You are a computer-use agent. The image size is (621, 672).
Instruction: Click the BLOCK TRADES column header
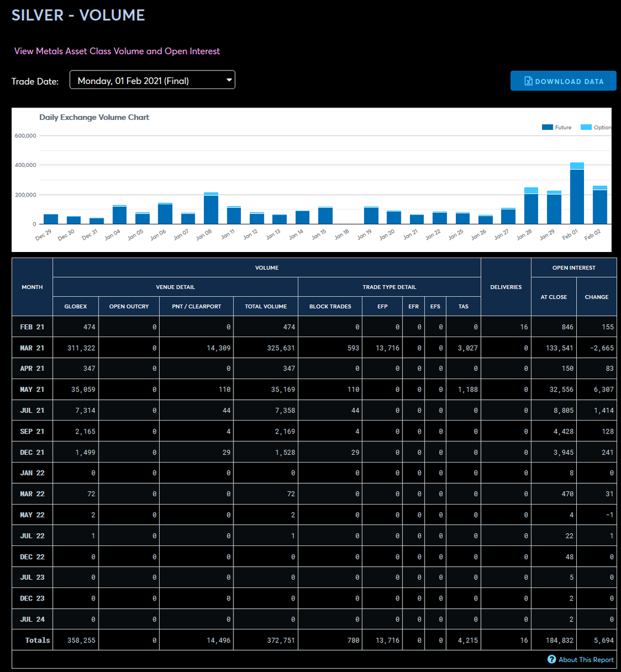(330, 306)
